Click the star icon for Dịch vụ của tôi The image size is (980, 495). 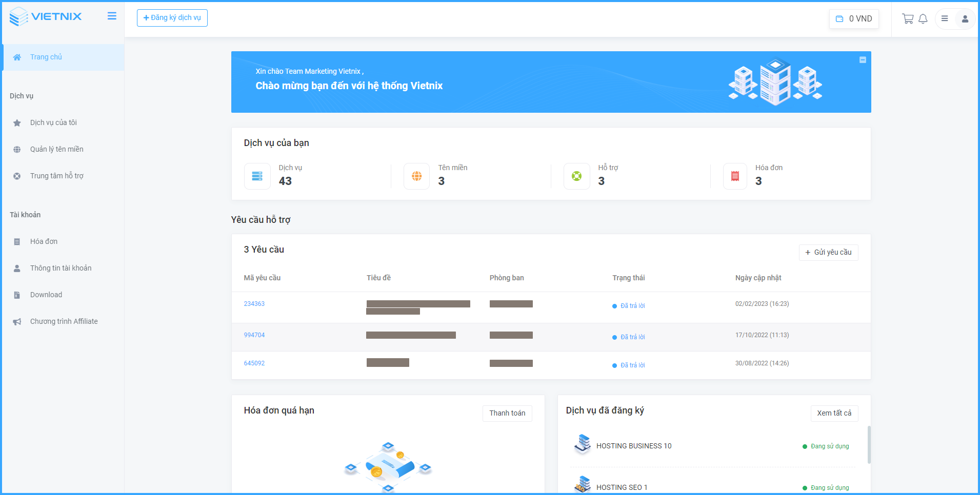[x=17, y=123]
